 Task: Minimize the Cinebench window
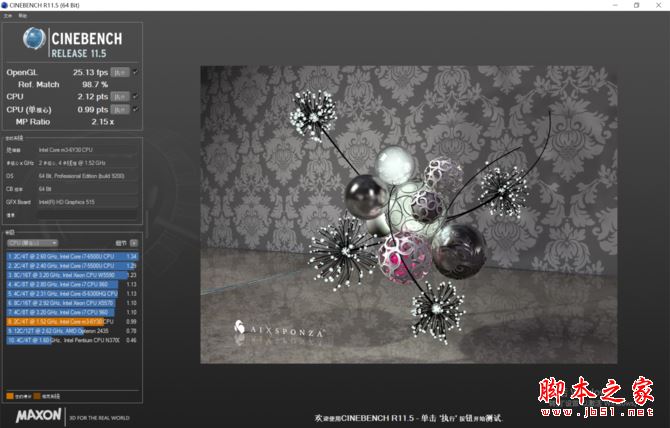[615, 5]
